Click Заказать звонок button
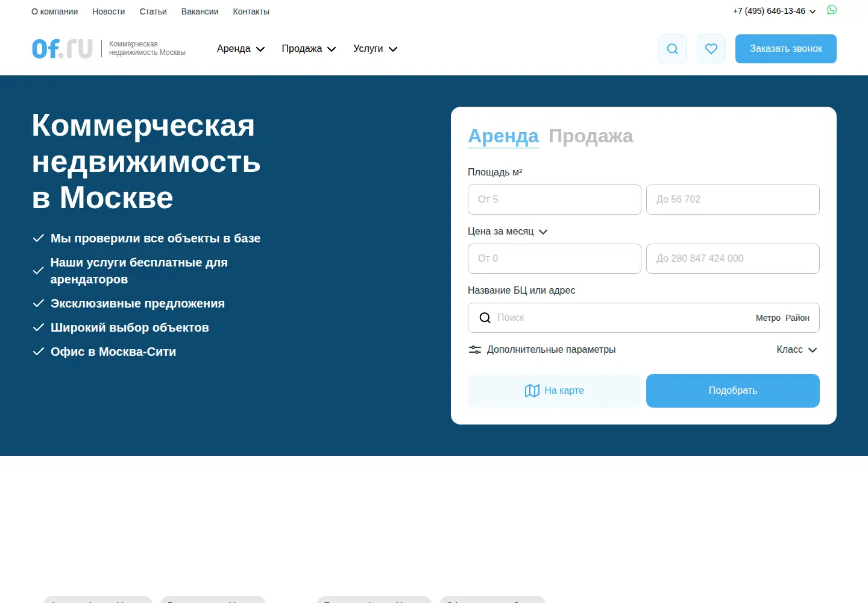The image size is (868, 603). 786,49
